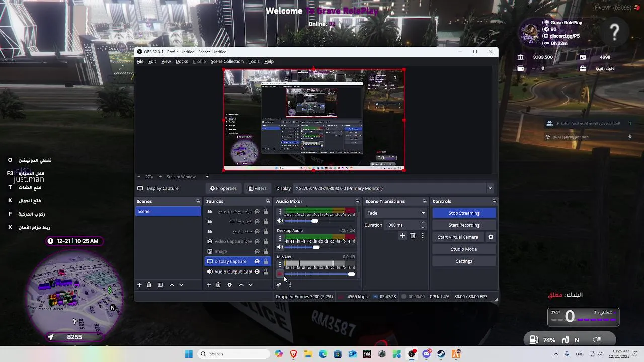Enable Studio Mode
644x362 pixels.
pyautogui.click(x=464, y=249)
